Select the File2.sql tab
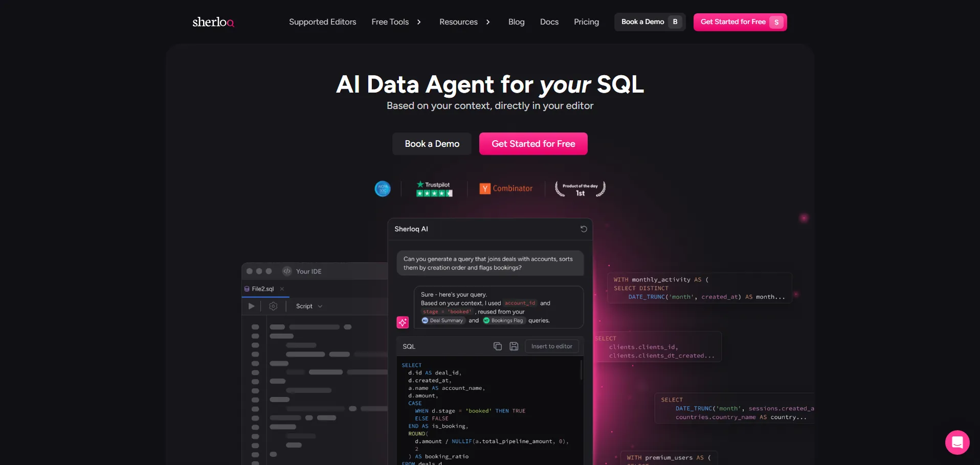980x465 pixels. tap(262, 289)
